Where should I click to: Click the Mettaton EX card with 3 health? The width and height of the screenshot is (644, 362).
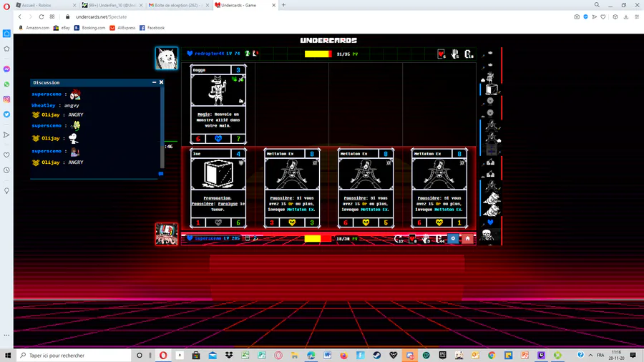[x=292, y=188]
